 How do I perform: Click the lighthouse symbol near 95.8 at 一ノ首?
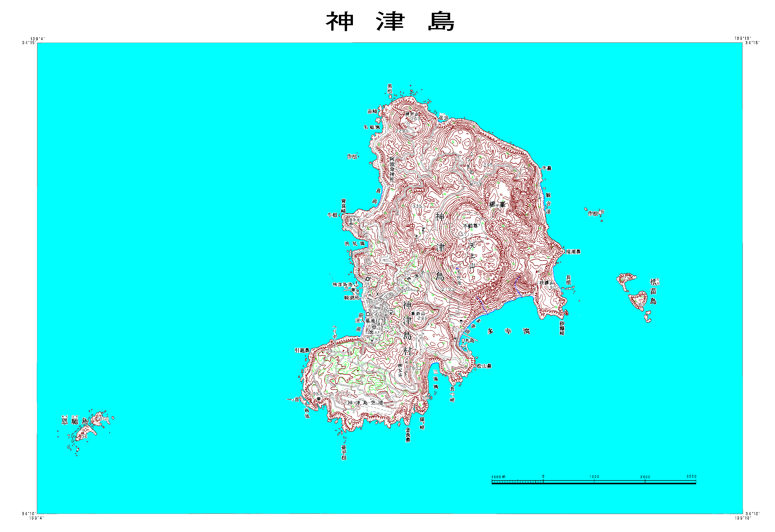tap(319, 399)
